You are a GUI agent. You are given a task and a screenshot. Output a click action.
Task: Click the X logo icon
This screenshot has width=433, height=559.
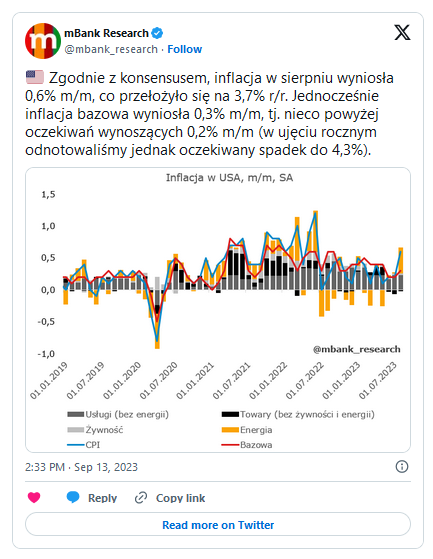tap(402, 33)
